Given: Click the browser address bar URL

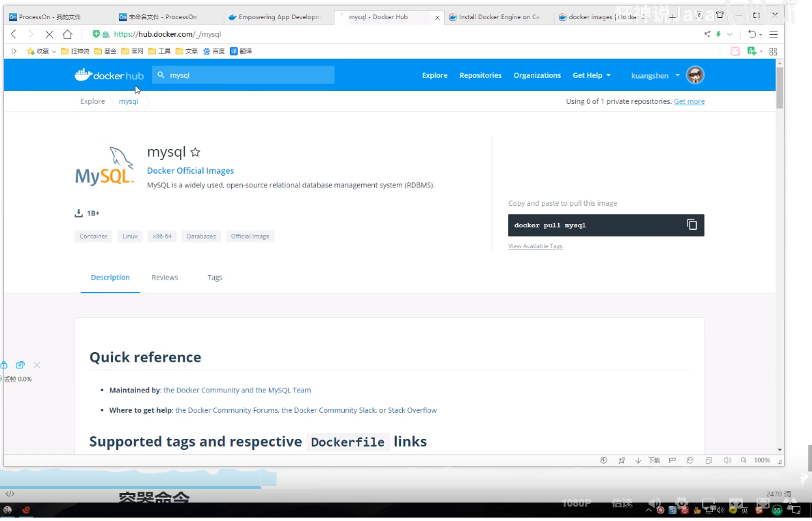Looking at the screenshot, I should click(168, 34).
